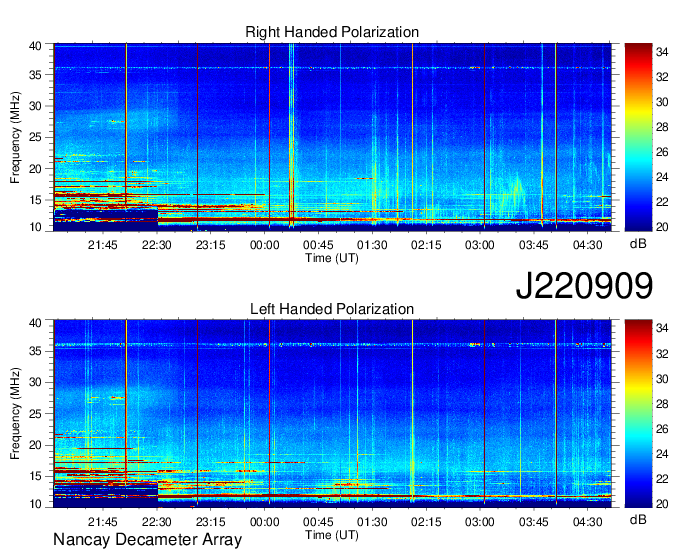Click 22:30 time tick under Left Handed plot
Viewport: 680px width, 552px height.
(157, 522)
